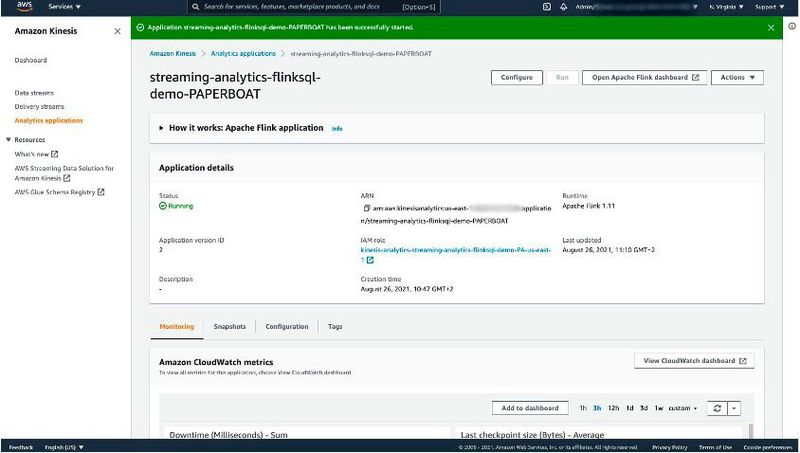Open Delivery streams in sidebar
Screen dimensions: 800x453
[x=39, y=107]
